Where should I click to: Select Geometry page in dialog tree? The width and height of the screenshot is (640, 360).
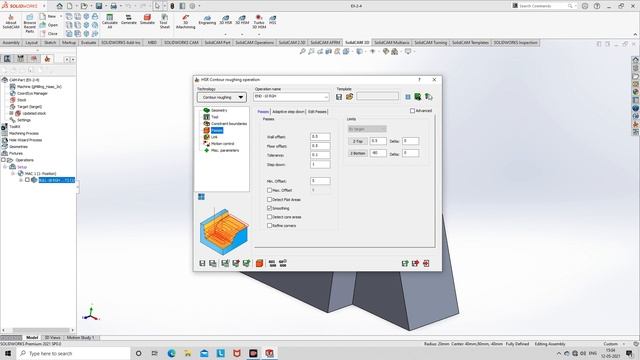point(219,110)
